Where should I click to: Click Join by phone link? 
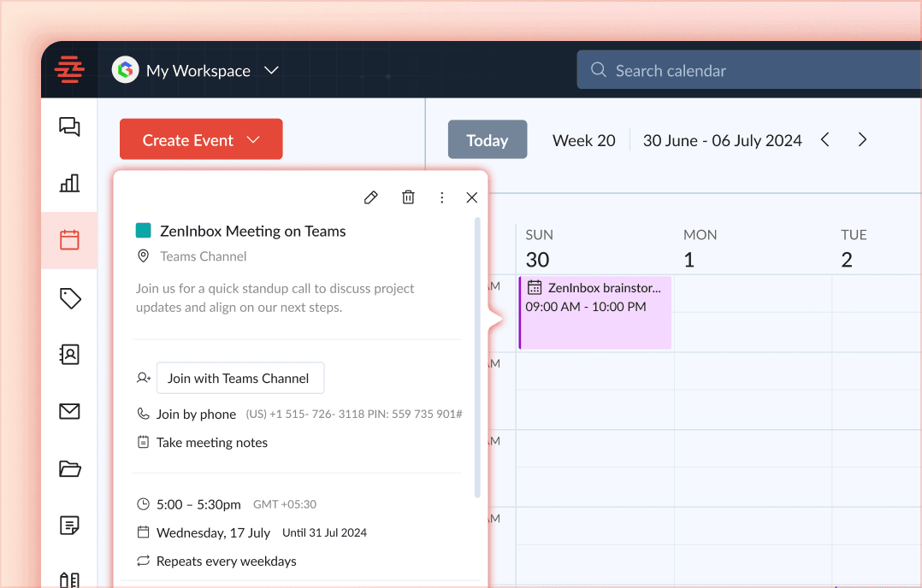click(x=197, y=415)
